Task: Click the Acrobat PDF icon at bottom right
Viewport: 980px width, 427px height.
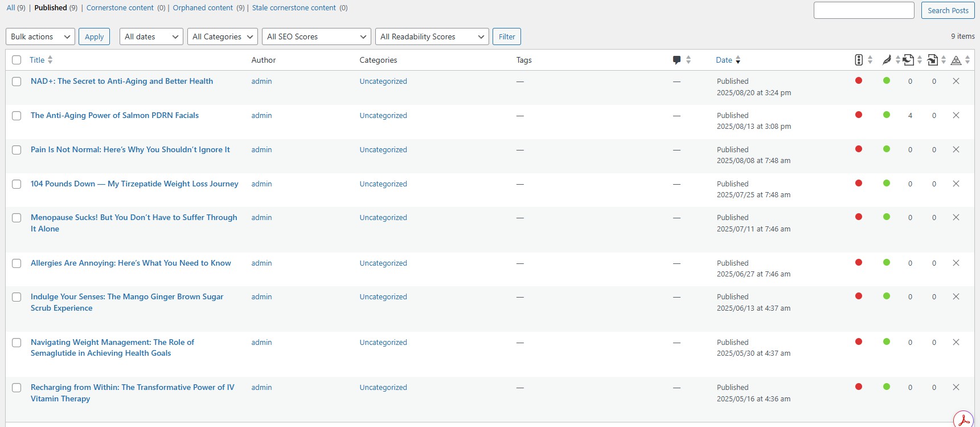Action: [x=963, y=420]
